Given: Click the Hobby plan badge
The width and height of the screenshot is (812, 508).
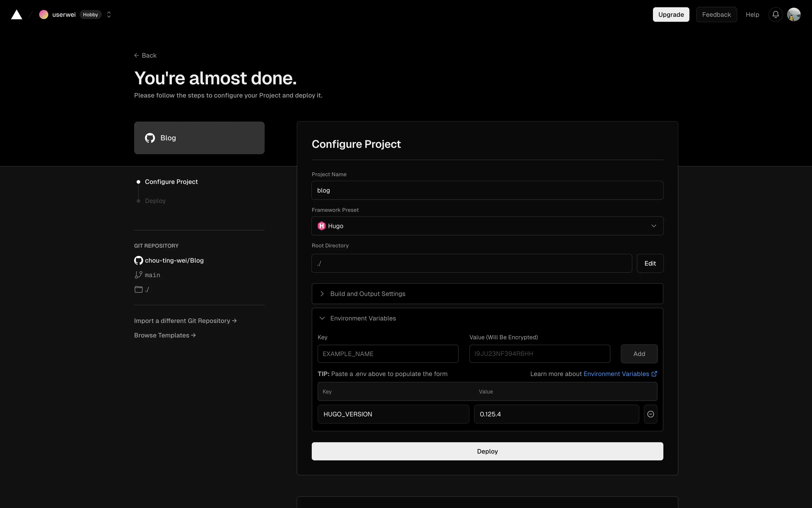Looking at the screenshot, I should 90,15.
